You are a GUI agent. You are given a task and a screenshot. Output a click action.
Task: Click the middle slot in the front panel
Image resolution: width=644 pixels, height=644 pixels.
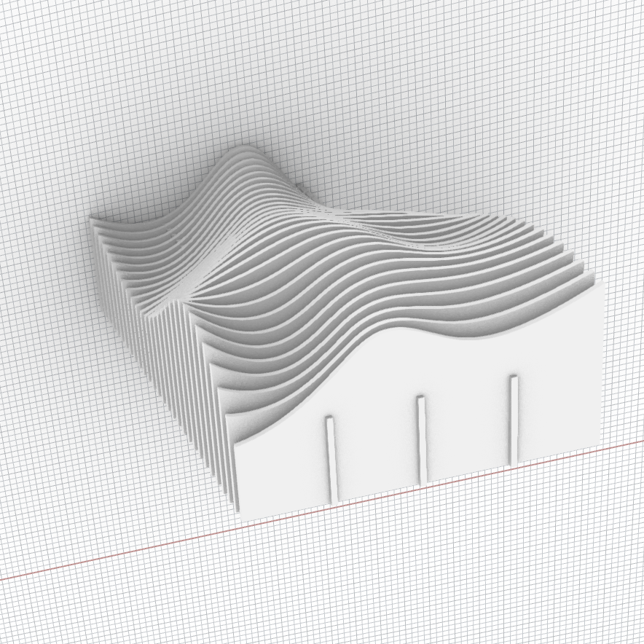coord(422,439)
